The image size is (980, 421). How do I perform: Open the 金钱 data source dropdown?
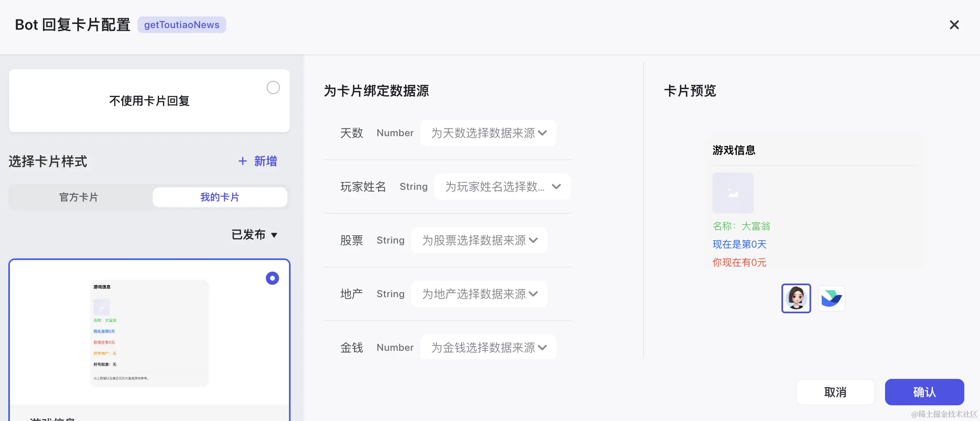pos(488,347)
